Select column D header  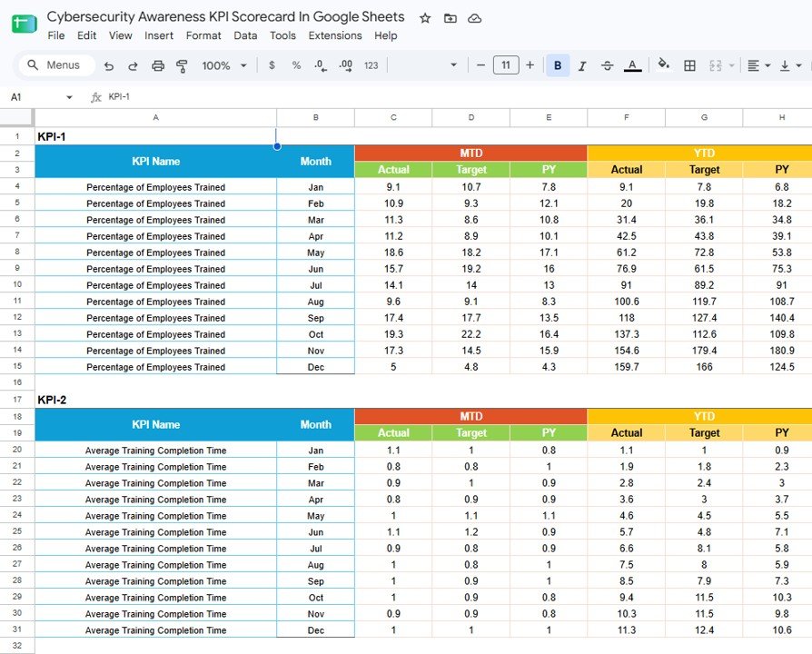[470, 117]
